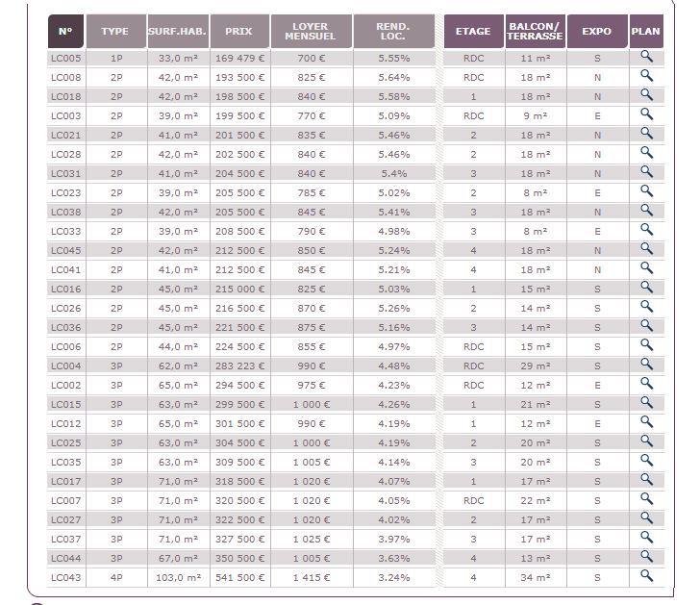View plan icon for lot LC031
Screen dimensions: 700x605
646,172
